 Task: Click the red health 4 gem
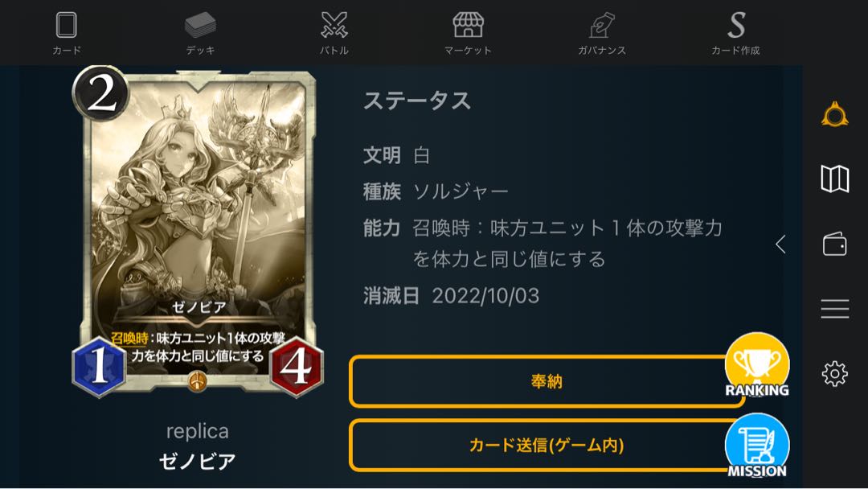pyautogui.click(x=297, y=366)
